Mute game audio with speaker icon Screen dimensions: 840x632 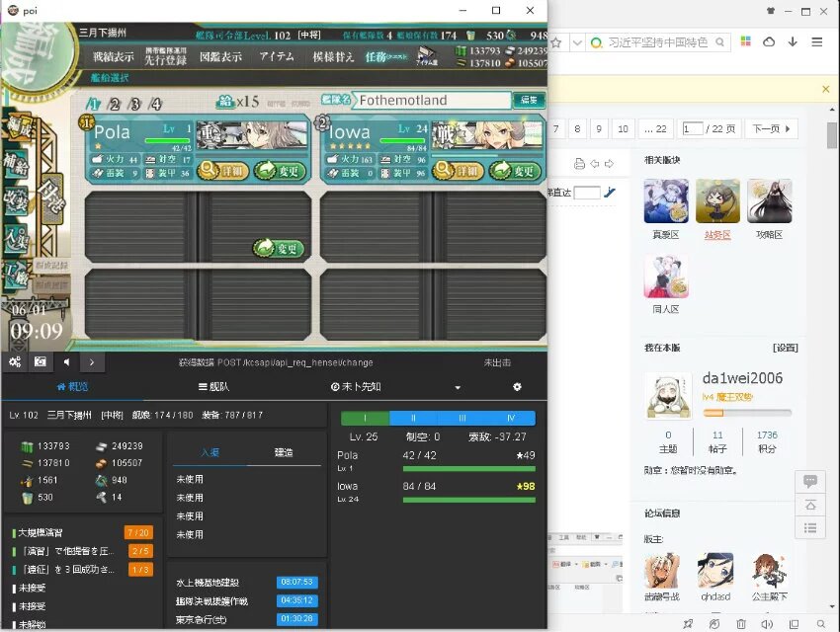pyautogui.click(x=66, y=362)
